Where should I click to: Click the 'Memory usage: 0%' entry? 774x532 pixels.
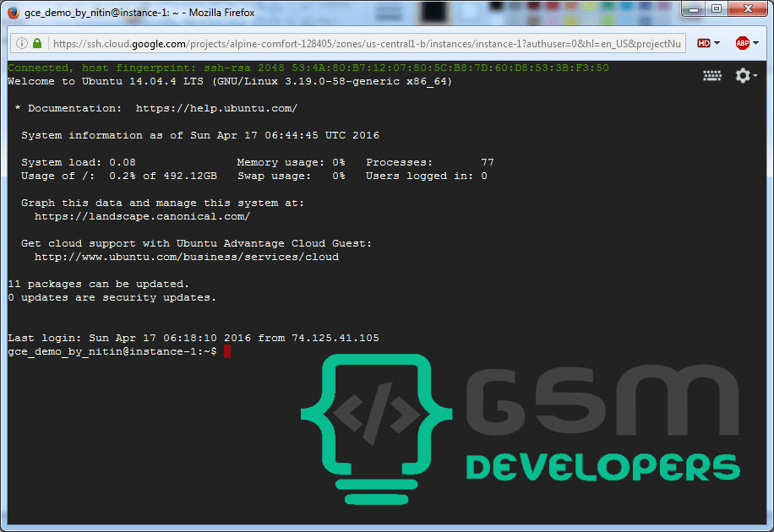coord(291,162)
